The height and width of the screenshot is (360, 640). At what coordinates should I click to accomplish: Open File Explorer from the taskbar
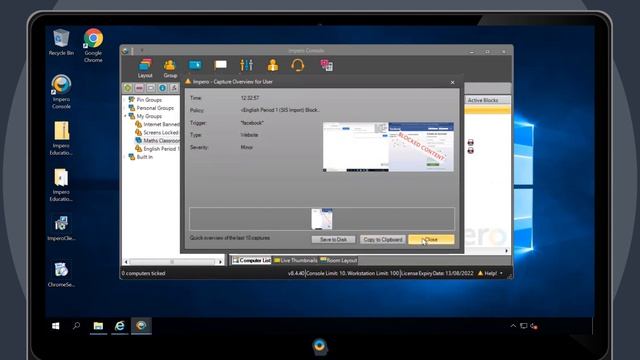pyautogui.click(x=98, y=326)
